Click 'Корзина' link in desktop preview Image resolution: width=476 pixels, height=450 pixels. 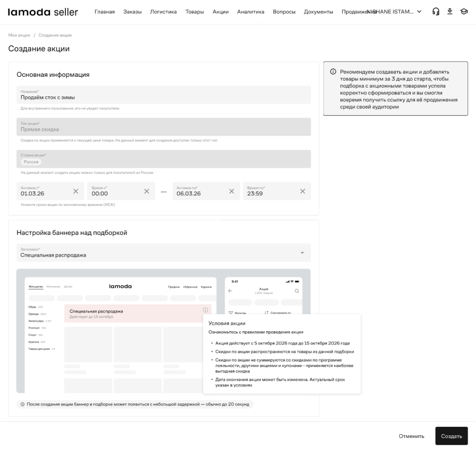[206, 287]
